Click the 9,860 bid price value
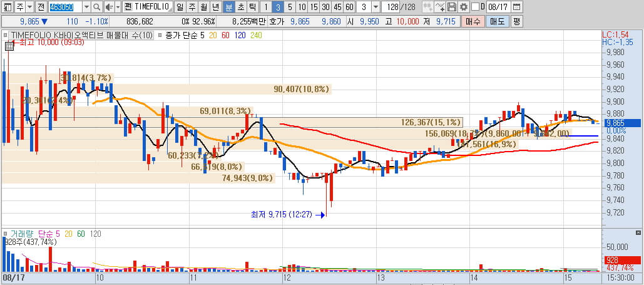 click(x=331, y=21)
